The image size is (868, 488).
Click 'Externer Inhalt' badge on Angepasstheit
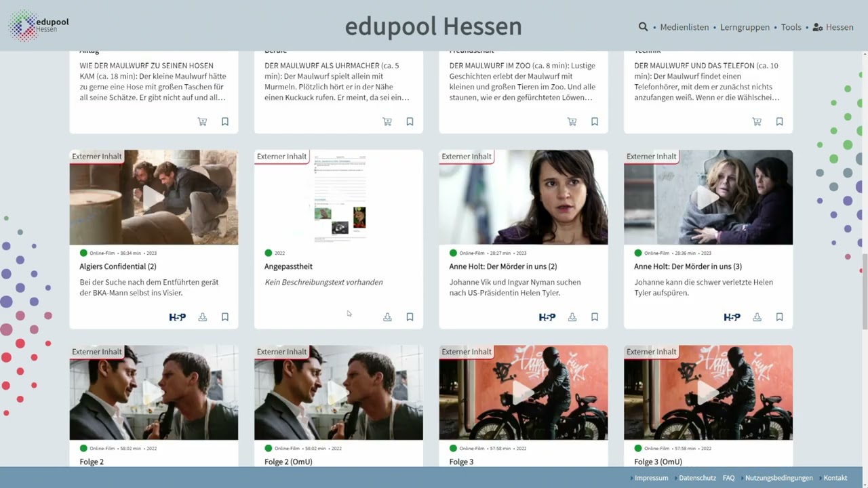tap(281, 157)
